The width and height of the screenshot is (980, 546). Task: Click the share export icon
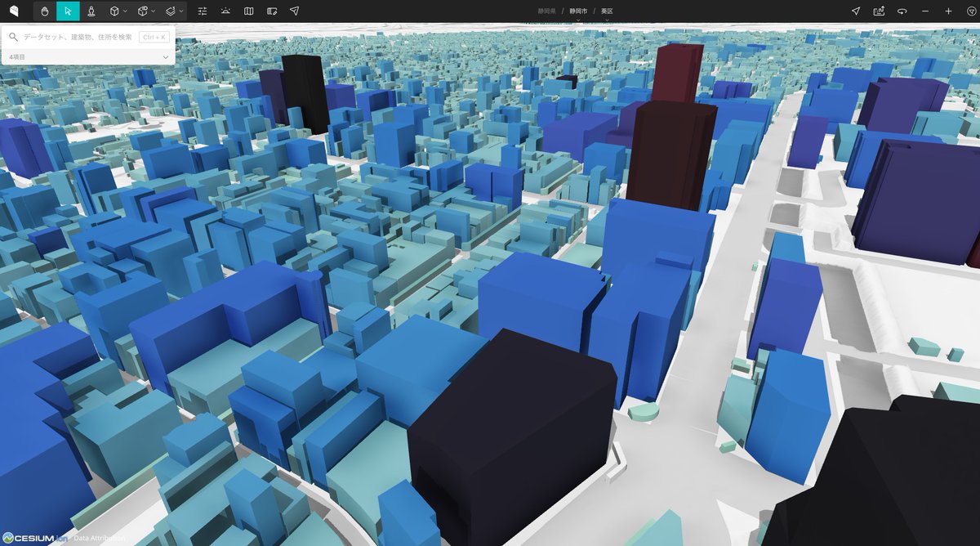pyautogui.click(x=879, y=11)
